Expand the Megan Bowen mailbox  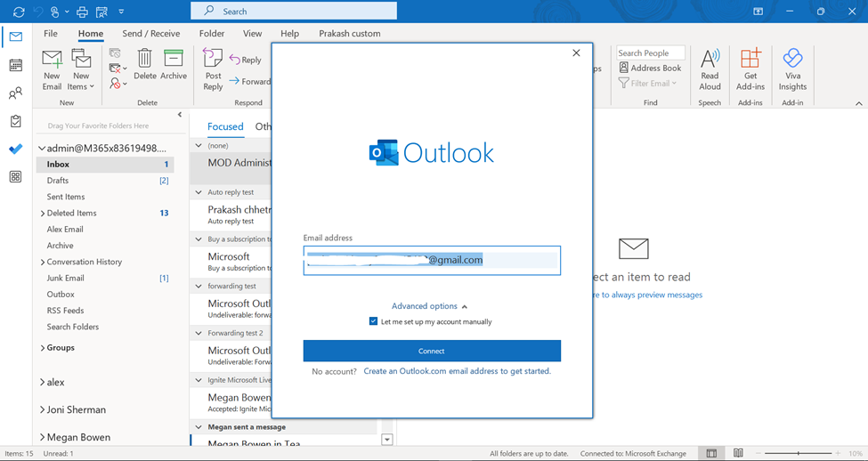(x=43, y=437)
